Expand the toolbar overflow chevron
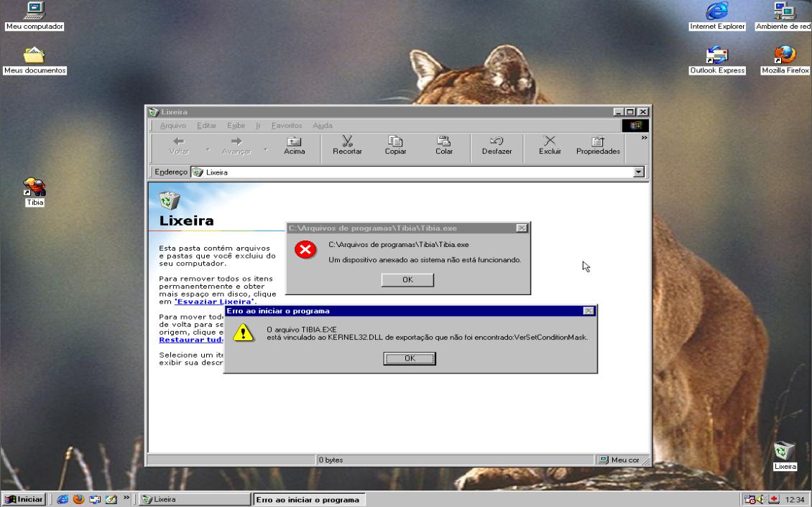Image resolution: width=812 pixels, height=507 pixels. pyautogui.click(x=644, y=138)
